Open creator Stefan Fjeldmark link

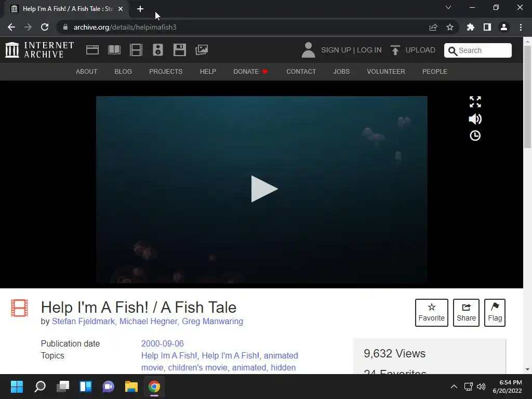pyautogui.click(x=83, y=321)
